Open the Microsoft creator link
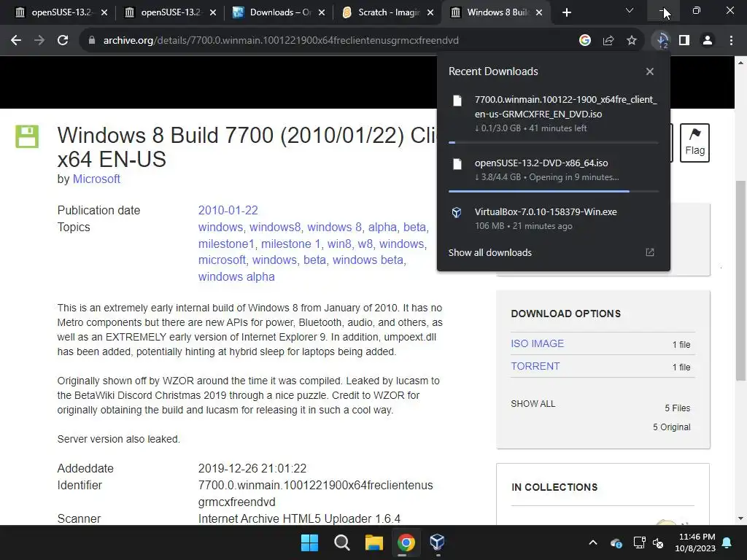This screenshot has height=560, width=747. (x=96, y=179)
